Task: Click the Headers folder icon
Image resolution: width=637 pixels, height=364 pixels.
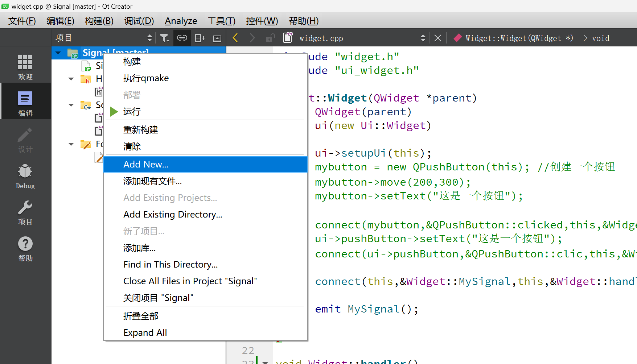Action: point(86,79)
